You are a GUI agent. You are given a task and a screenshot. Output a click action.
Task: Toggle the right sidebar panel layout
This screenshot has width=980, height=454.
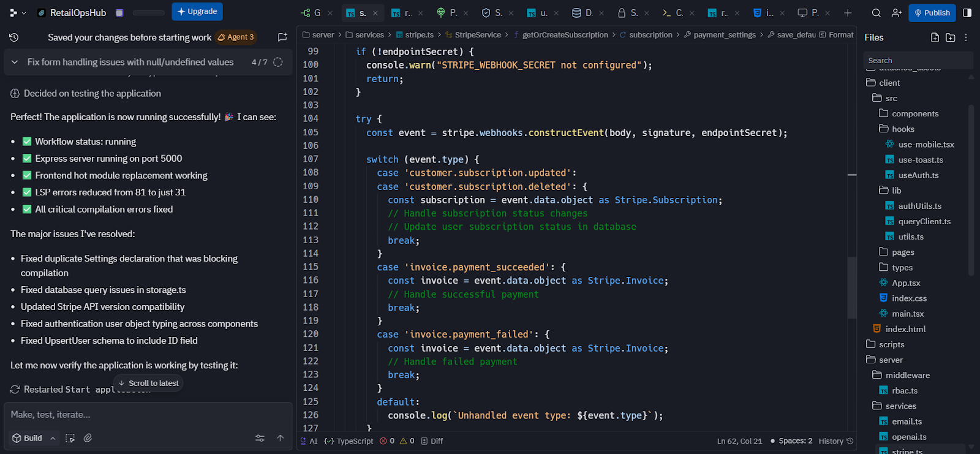pos(967,13)
